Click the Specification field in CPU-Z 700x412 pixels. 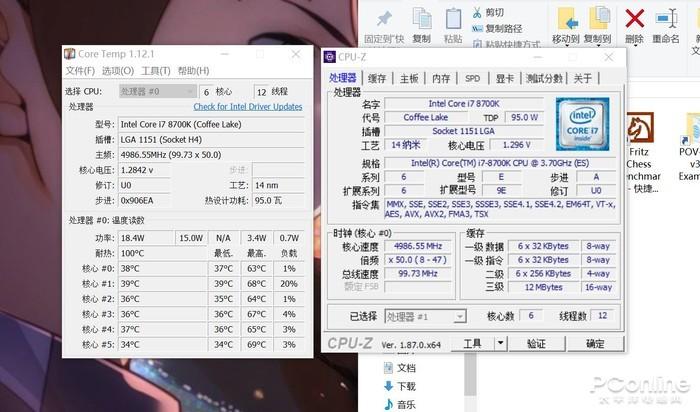click(x=500, y=163)
